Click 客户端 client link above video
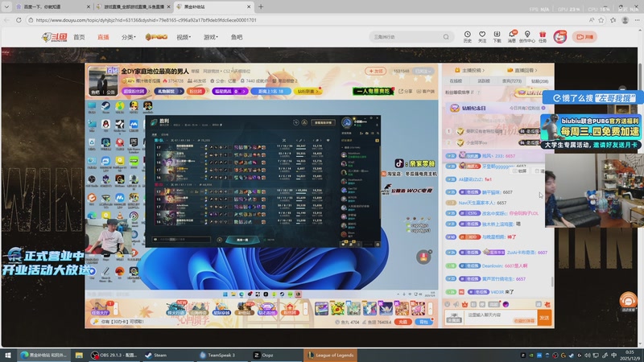The height and width of the screenshot is (362, 644). point(426,91)
